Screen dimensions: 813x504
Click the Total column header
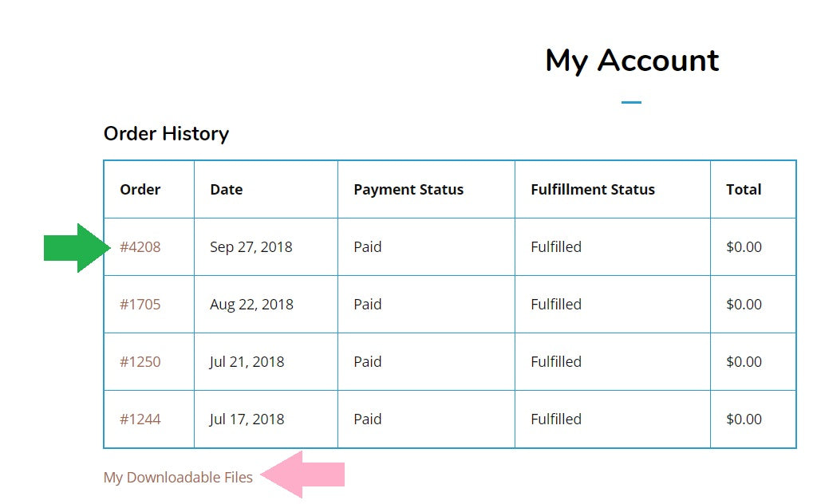(744, 190)
